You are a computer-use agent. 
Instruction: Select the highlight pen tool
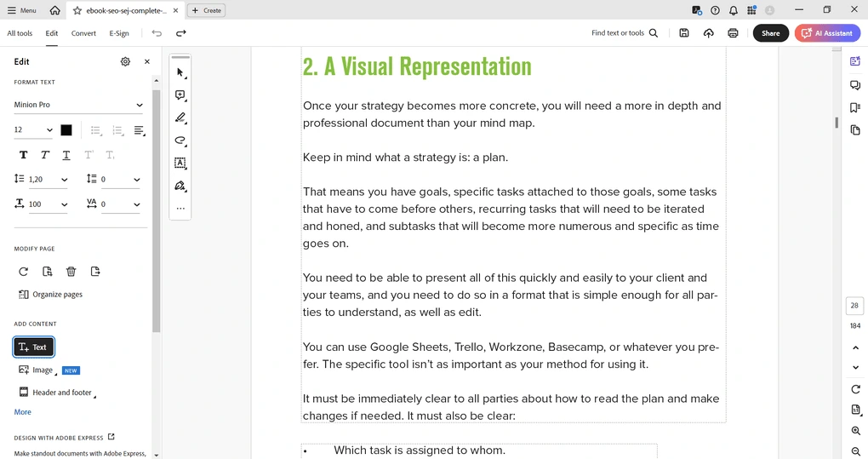[180, 118]
